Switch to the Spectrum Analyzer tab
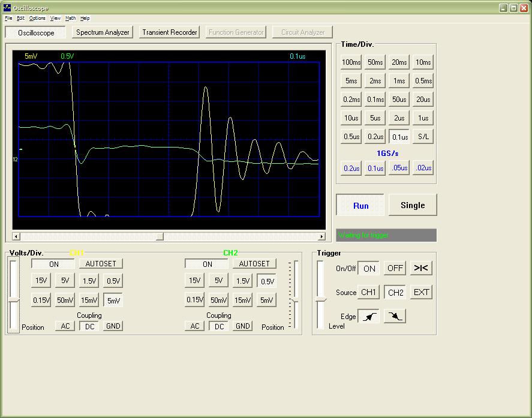This screenshot has width=532, height=418. 103,32
